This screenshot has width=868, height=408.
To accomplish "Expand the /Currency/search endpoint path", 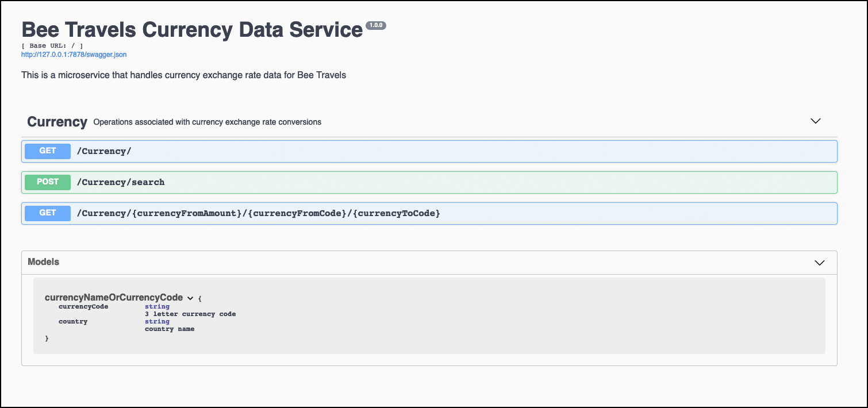I will 121,182.
